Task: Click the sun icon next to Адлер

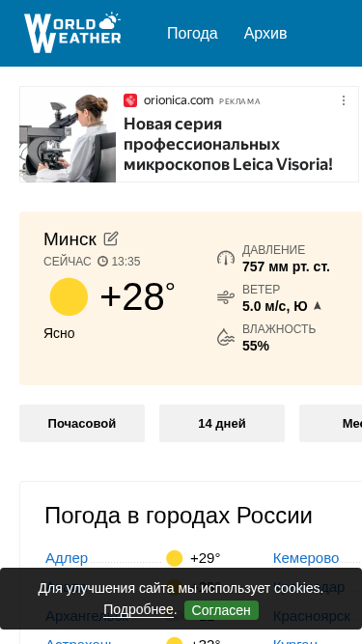Action: [x=175, y=559]
